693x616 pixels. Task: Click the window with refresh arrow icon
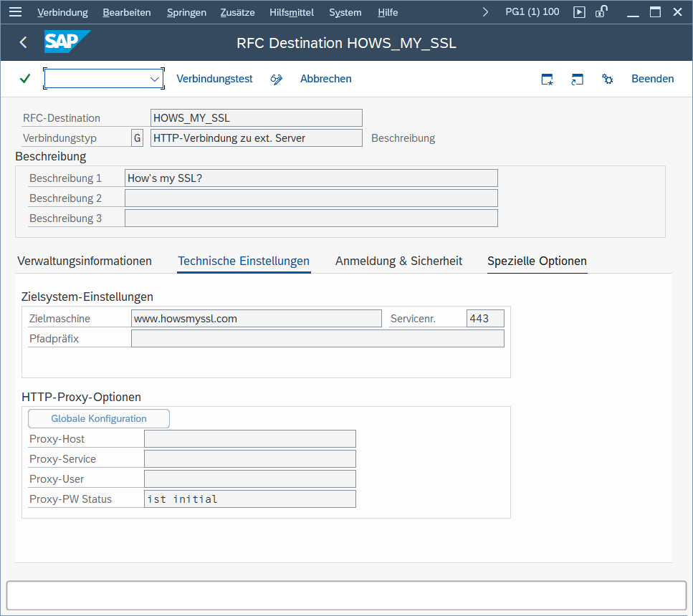coord(577,79)
